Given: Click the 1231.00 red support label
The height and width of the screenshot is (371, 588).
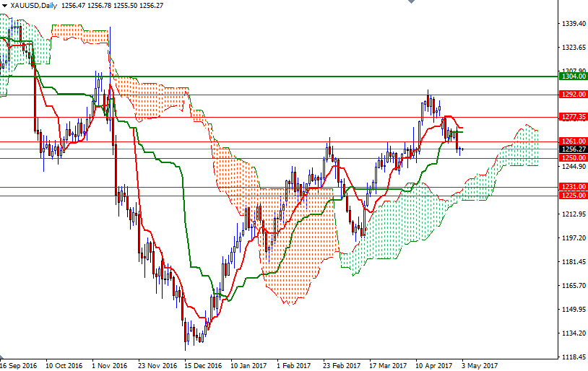Looking at the screenshot, I should 574,187.
